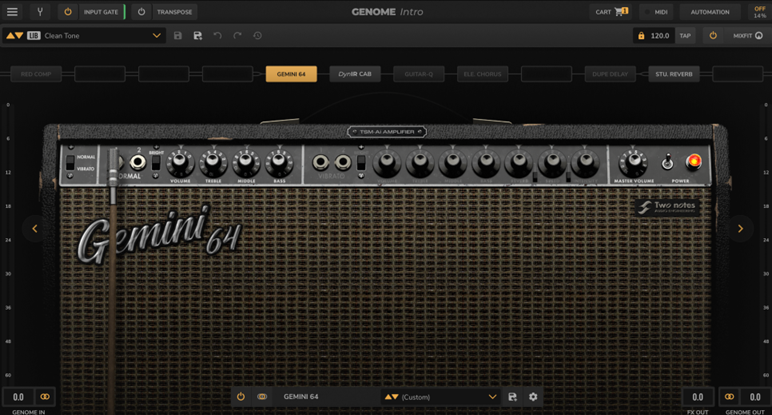Click the 120.0 tempo field
772x415 pixels.
[660, 35]
